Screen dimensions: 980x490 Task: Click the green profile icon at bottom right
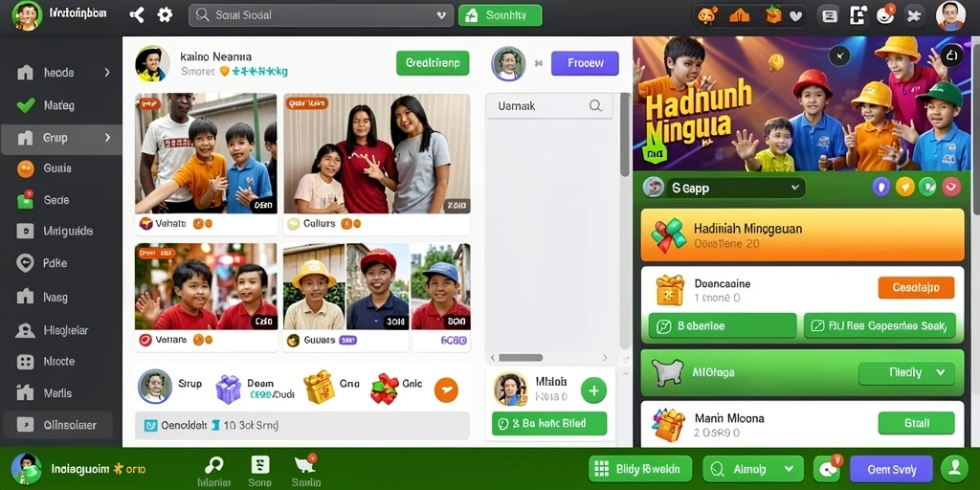pyautogui.click(x=954, y=468)
